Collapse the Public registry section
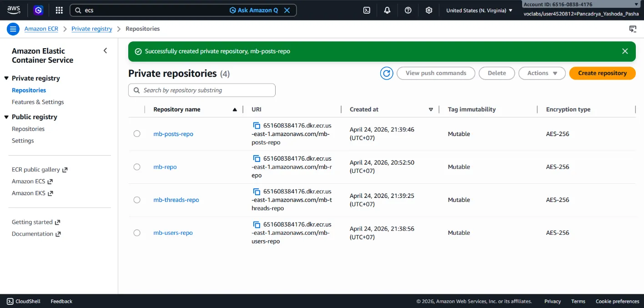The width and height of the screenshot is (644, 308). [x=6, y=117]
